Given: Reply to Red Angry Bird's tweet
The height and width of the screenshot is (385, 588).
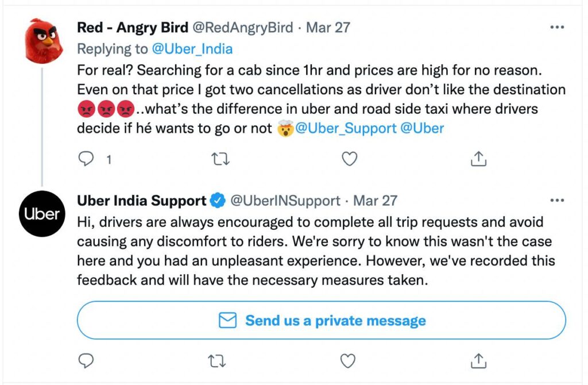Looking at the screenshot, I should (86, 159).
